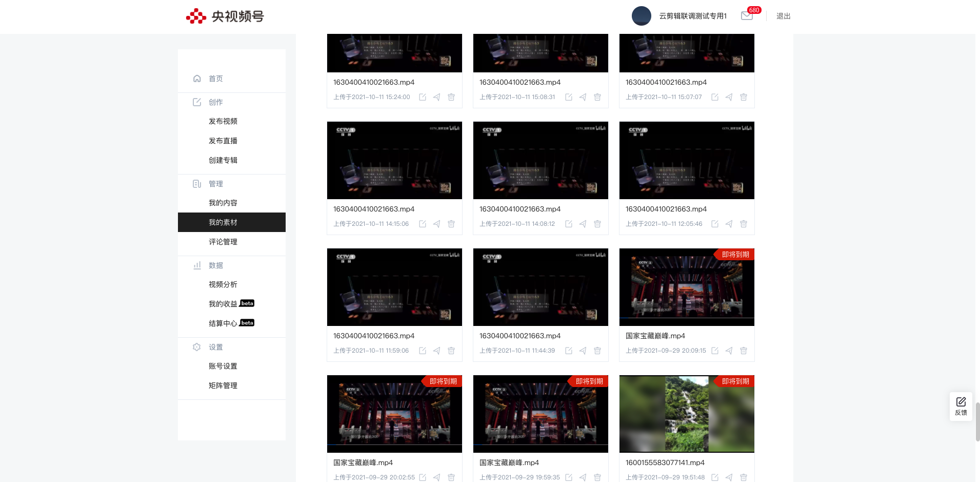Publish the video uploaded 14:08:12
The image size is (980, 482).
click(x=583, y=224)
